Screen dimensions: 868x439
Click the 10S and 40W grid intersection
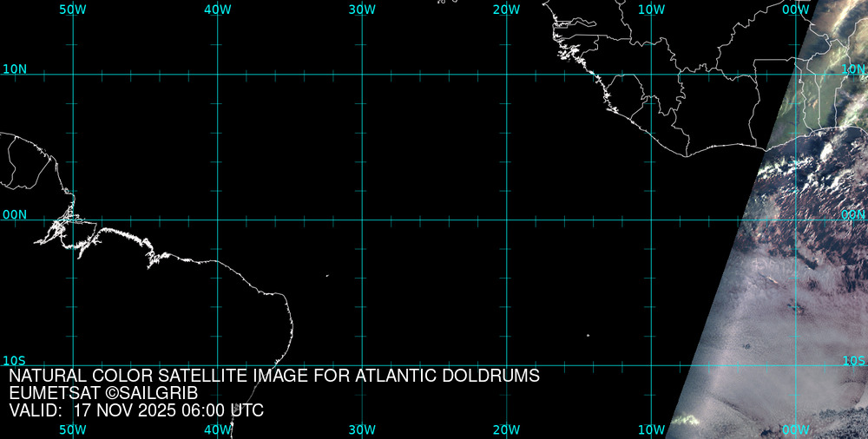(217, 365)
